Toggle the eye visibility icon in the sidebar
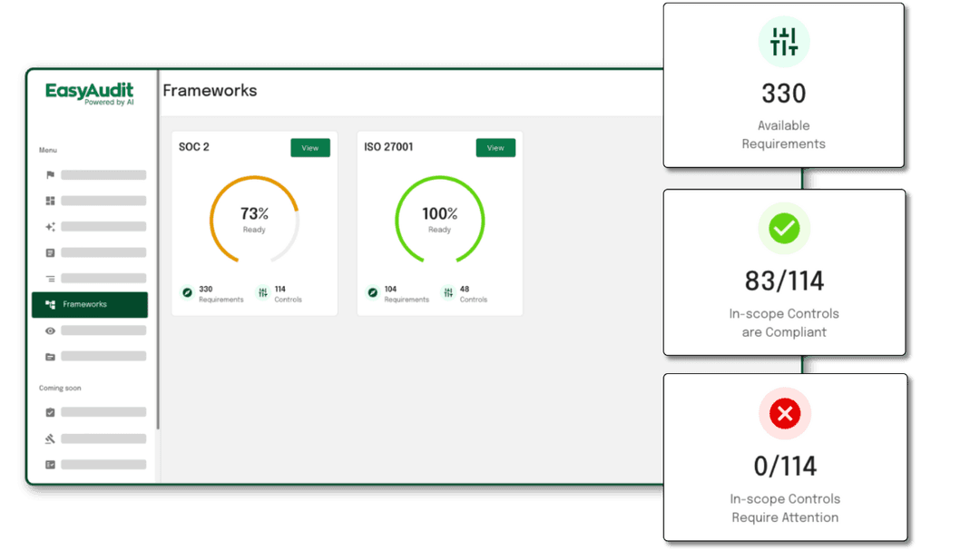The width and height of the screenshot is (980, 552). [x=51, y=330]
